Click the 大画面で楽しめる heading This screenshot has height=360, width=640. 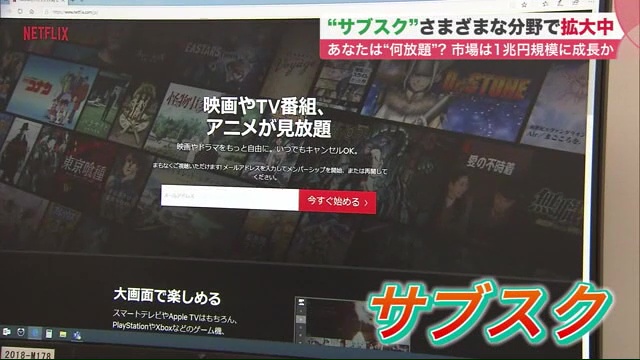tap(167, 296)
